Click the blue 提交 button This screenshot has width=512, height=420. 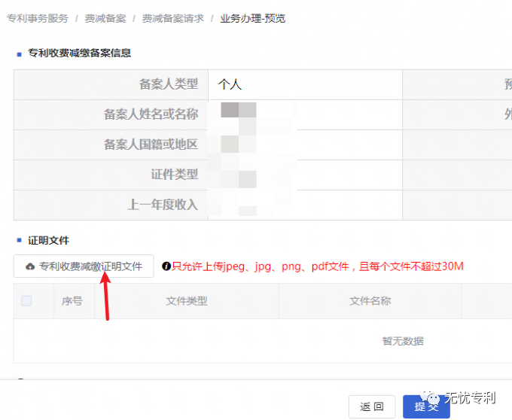(x=426, y=406)
